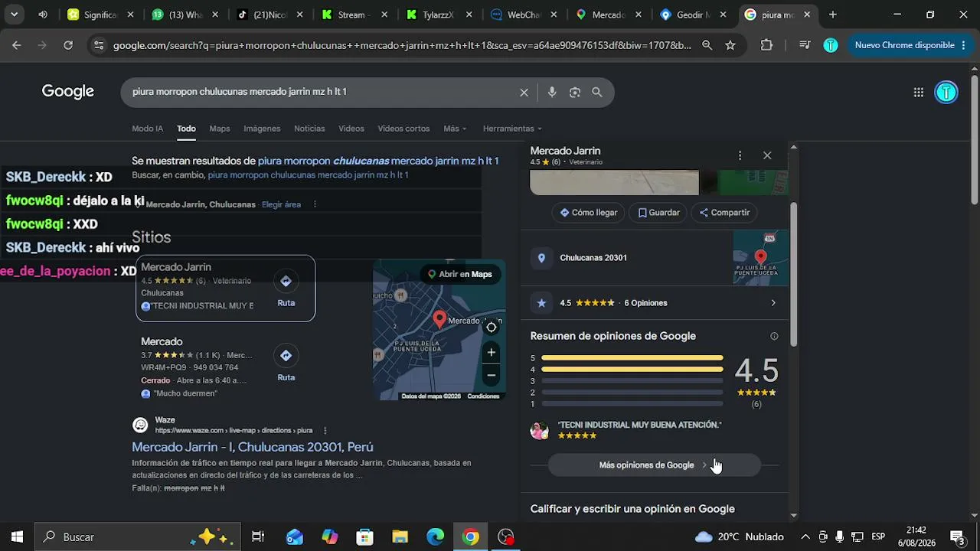This screenshot has height=551, width=980.
Task: Open options menu for the Waze result
Action: (325, 430)
